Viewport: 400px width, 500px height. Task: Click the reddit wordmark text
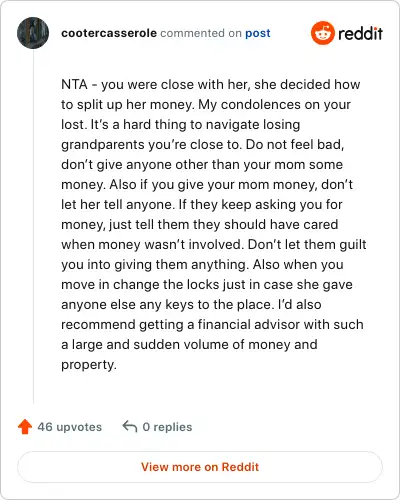(x=360, y=34)
